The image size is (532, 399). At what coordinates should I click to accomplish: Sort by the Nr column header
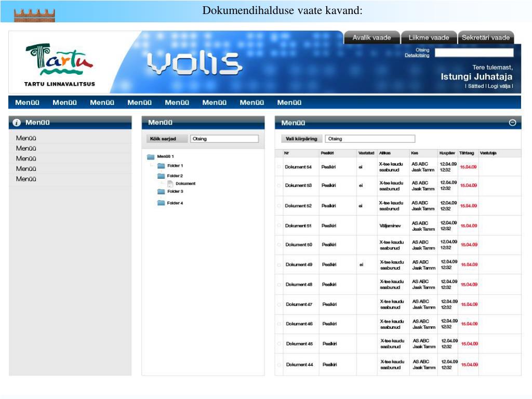pos(286,153)
